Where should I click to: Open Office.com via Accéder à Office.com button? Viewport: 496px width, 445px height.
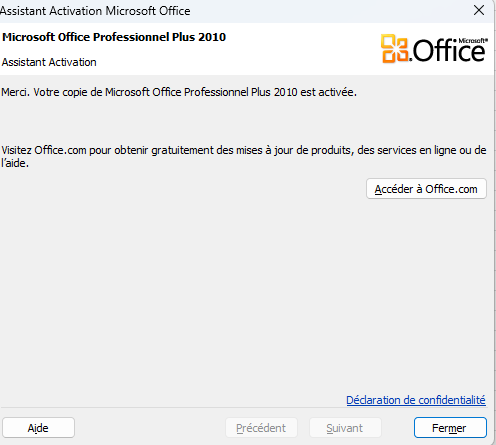(x=426, y=189)
